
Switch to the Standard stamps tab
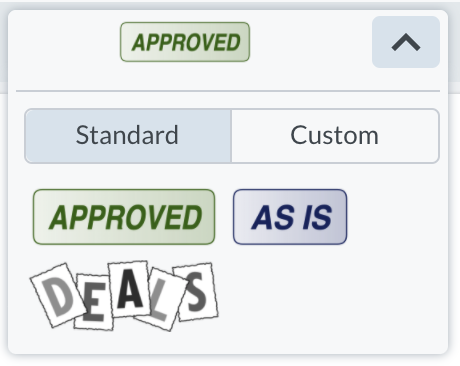128,136
